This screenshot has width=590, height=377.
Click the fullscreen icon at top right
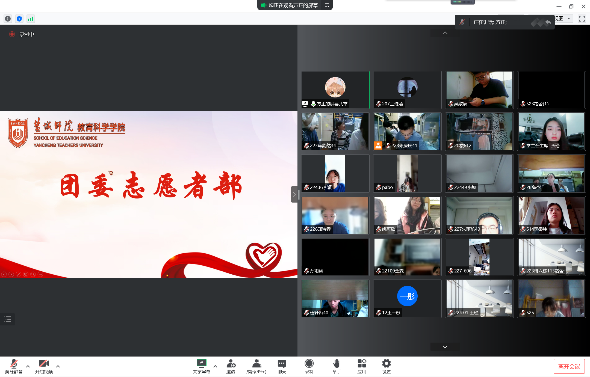coord(582,18)
